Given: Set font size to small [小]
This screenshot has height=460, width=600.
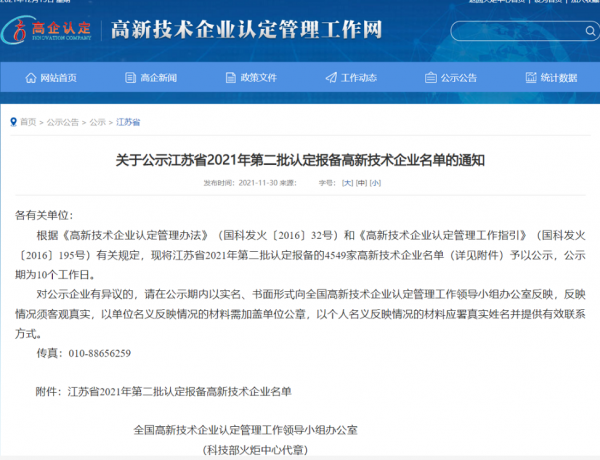Looking at the screenshot, I should coord(375,184).
